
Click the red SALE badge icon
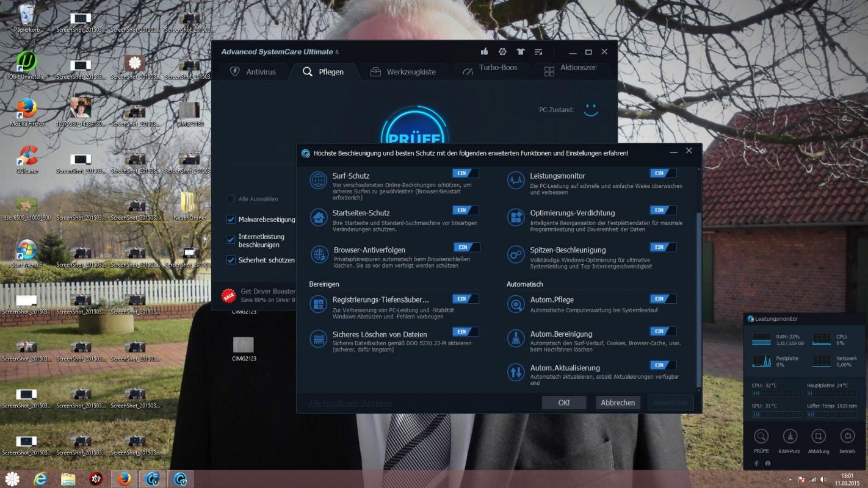tap(229, 296)
